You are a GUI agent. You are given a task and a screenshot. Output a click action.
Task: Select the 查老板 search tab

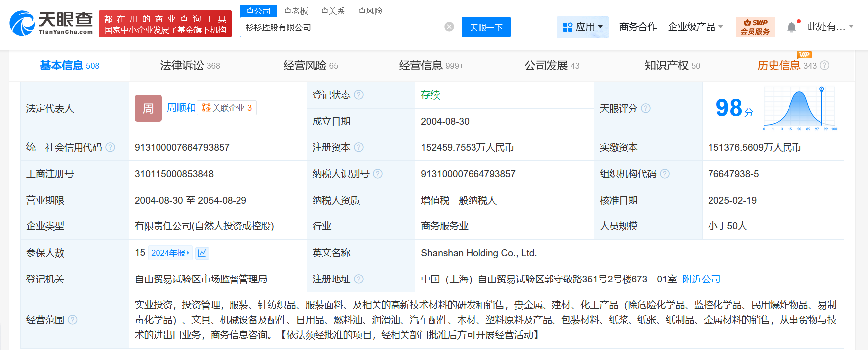(296, 11)
